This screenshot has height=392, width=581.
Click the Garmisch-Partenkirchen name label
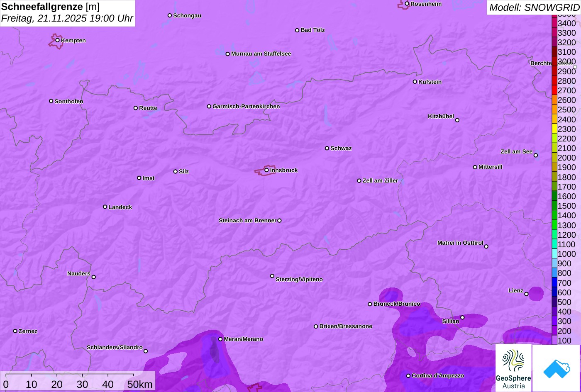tap(246, 107)
